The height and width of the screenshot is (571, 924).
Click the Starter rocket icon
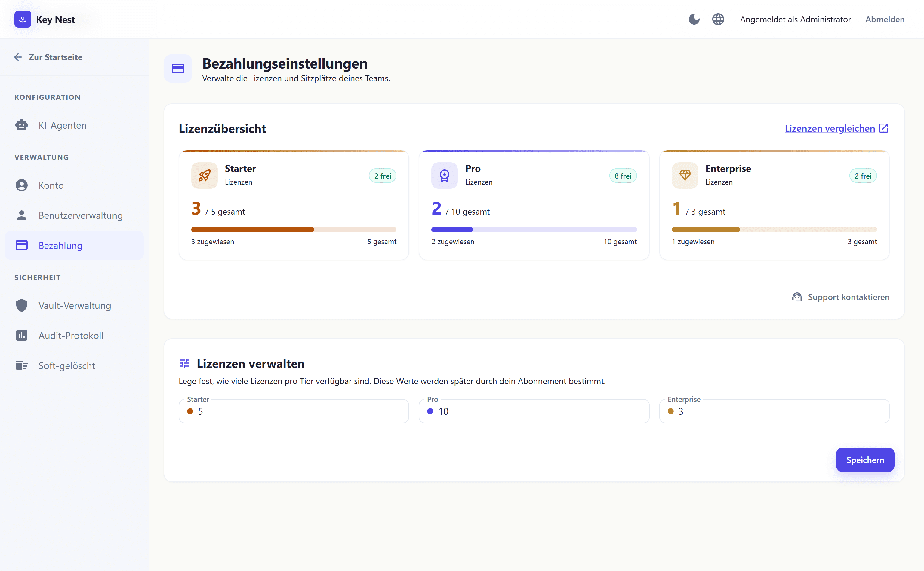coord(205,175)
